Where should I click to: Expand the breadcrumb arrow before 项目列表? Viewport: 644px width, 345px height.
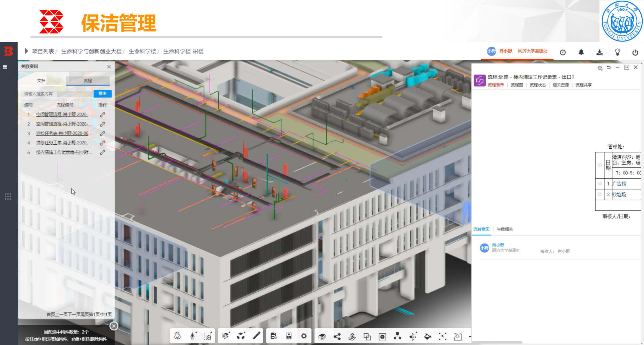[26, 51]
